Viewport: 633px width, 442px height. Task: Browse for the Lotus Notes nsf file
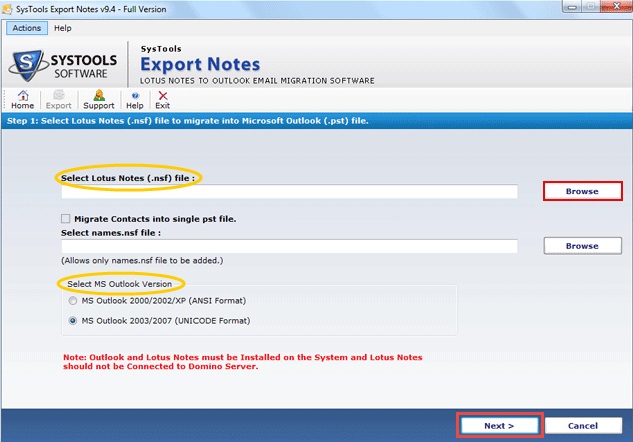582,191
